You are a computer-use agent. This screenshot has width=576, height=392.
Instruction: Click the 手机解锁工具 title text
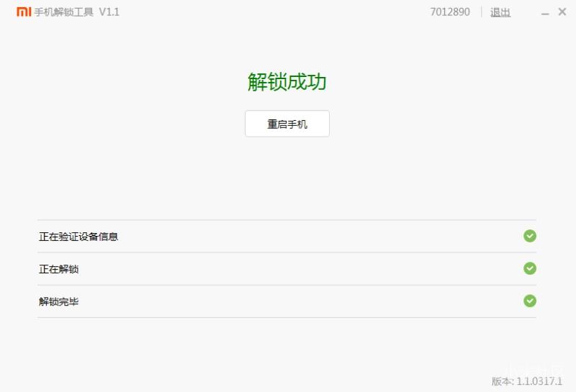[x=64, y=12]
